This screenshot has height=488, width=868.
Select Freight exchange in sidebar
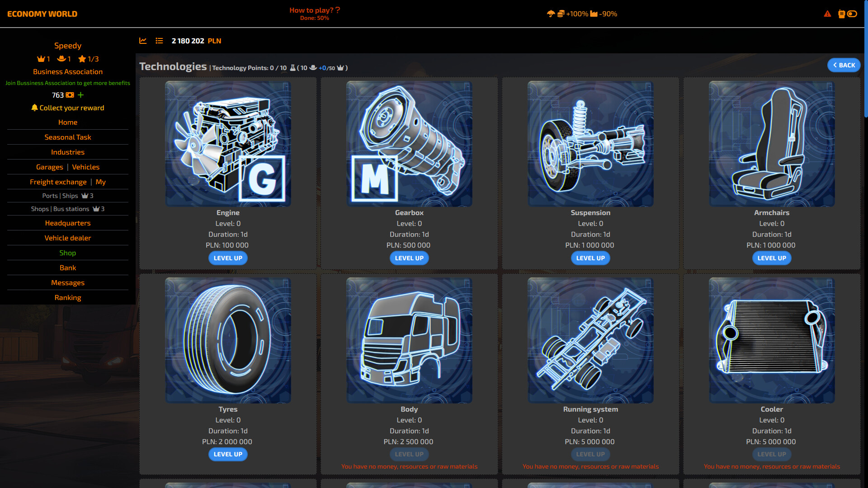click(x=58, y=182)
